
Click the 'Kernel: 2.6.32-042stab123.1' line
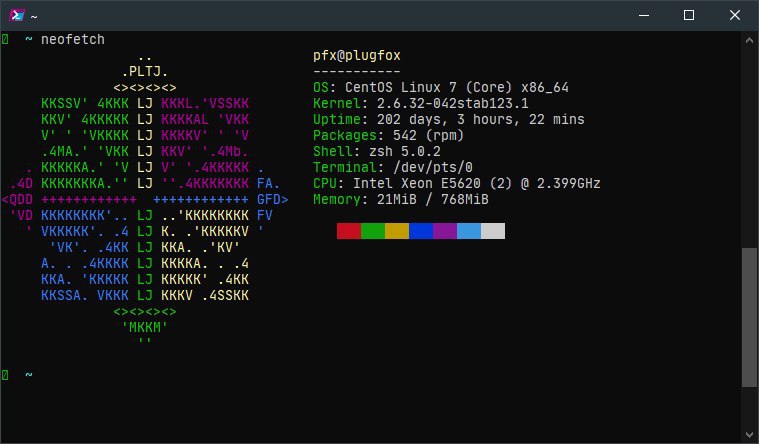[x=421, y=103]
